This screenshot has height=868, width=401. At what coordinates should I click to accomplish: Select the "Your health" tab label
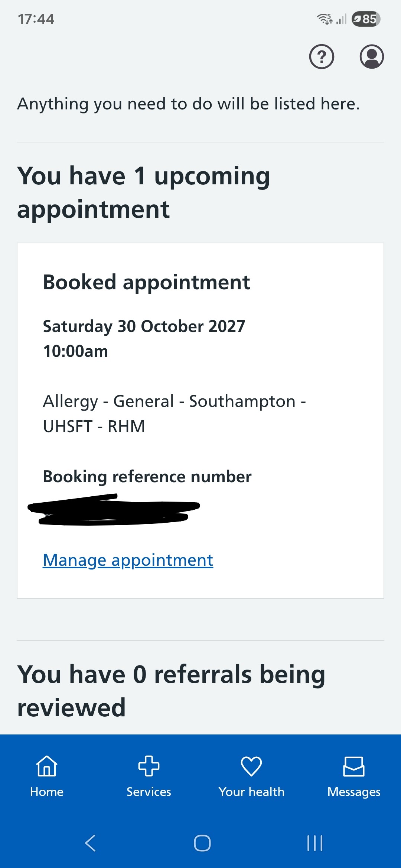(251, 792)
